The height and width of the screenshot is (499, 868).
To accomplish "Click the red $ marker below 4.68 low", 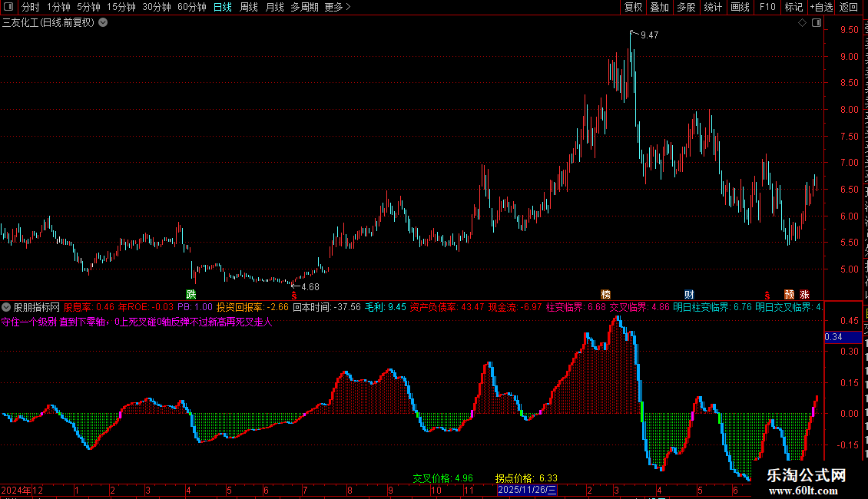I will click(294, 296).
